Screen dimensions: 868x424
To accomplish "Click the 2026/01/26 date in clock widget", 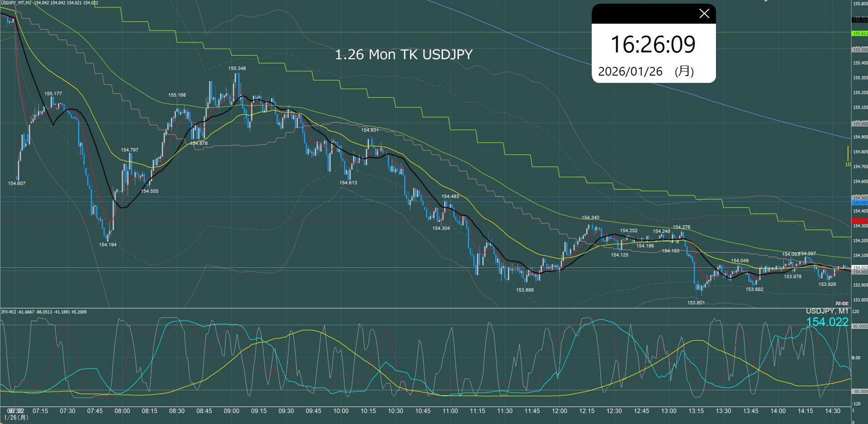I will click(630, 72).
